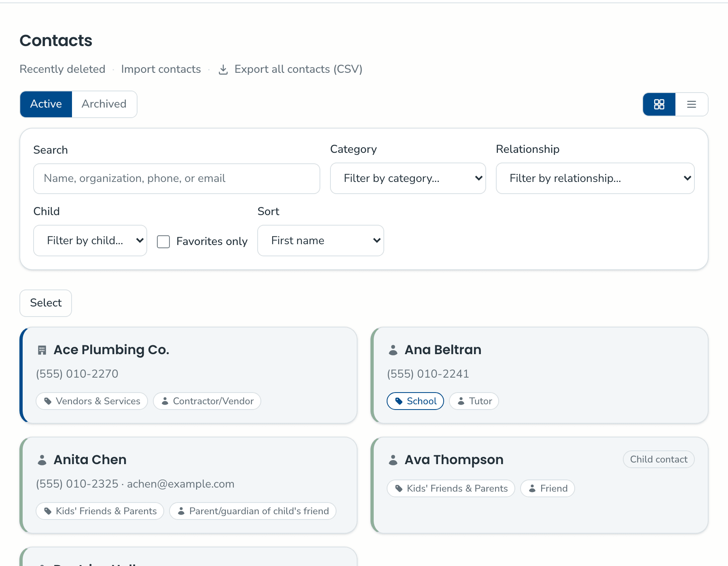Screen dimensions: 728x566
Task: Click the Child contact badge
Action: pos(659,459)
